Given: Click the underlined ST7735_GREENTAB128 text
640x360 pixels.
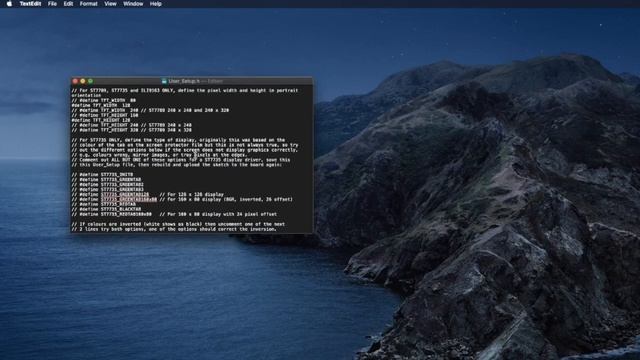Looking at the screenshot, I should [x=125, y=195].
